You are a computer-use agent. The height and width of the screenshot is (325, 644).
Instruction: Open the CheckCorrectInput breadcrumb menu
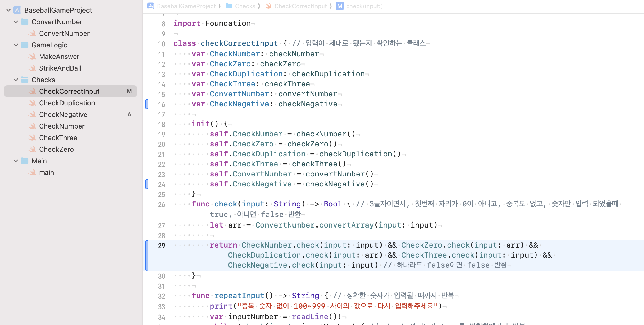click(300, 6)
